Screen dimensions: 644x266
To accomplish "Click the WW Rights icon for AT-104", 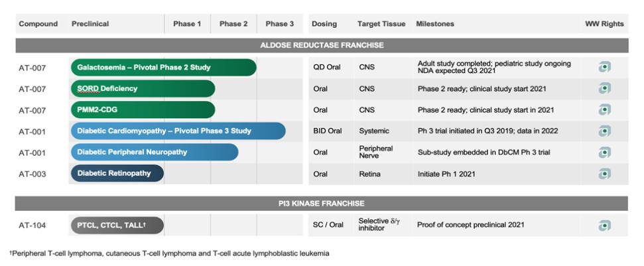I will coord(604,226).
